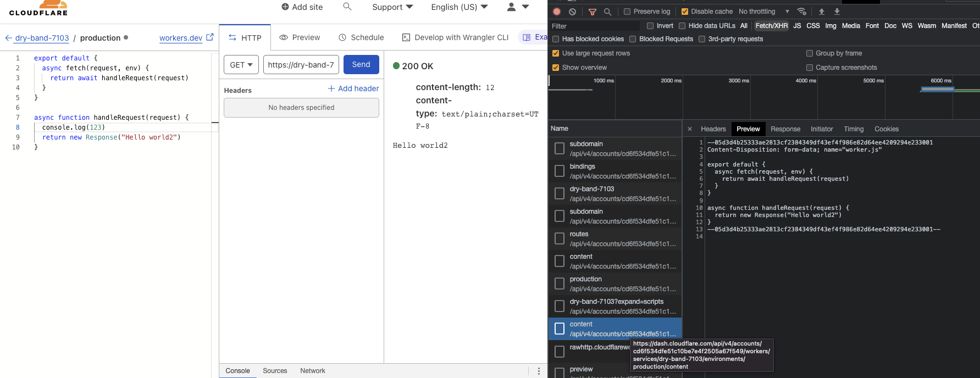The width and height of the screenshot is (980, 378).
Task: Open console panel three-dot menu
Action: coord(539,371)
